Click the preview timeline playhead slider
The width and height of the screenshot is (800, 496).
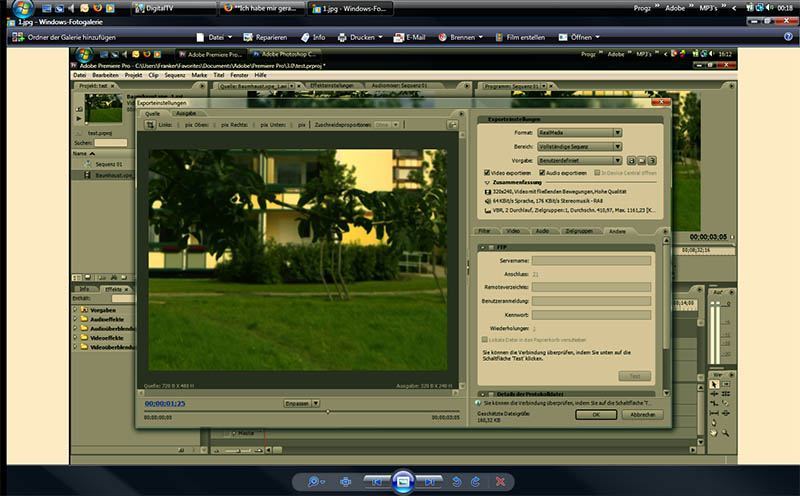(x=328, y=411)
